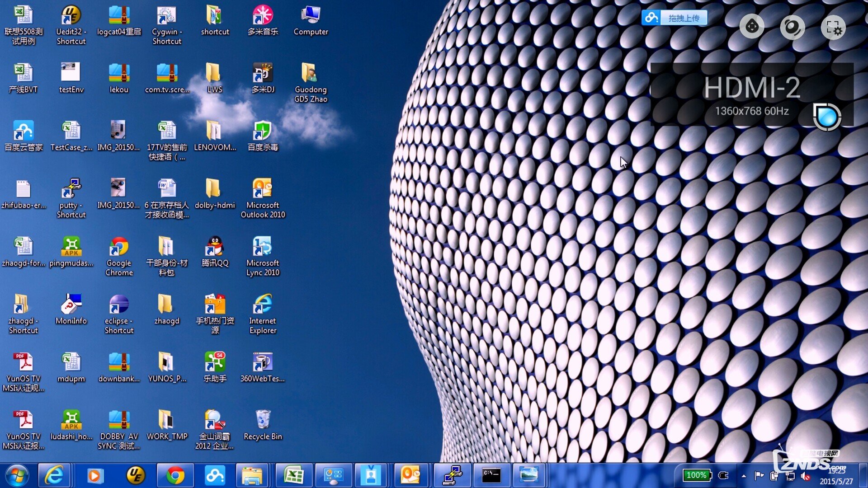
Task: Switch to command prompt taskbar icon
Action: 491,475
